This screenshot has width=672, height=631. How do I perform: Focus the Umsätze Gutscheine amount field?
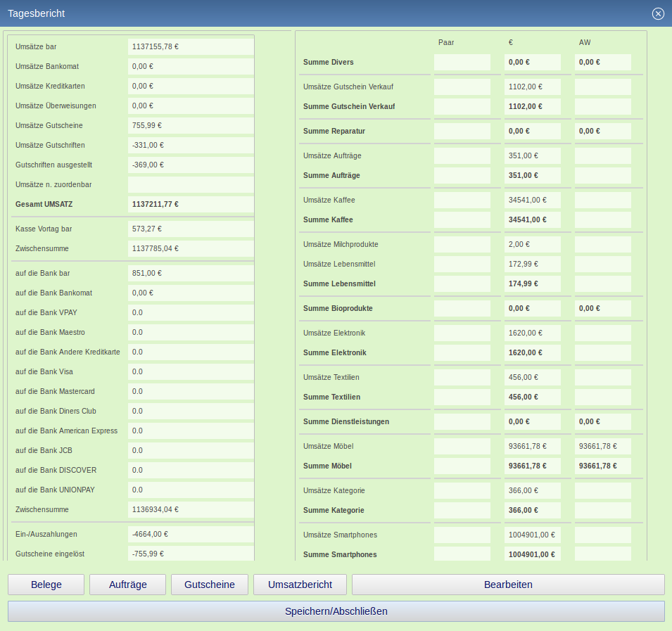(190, 125)
